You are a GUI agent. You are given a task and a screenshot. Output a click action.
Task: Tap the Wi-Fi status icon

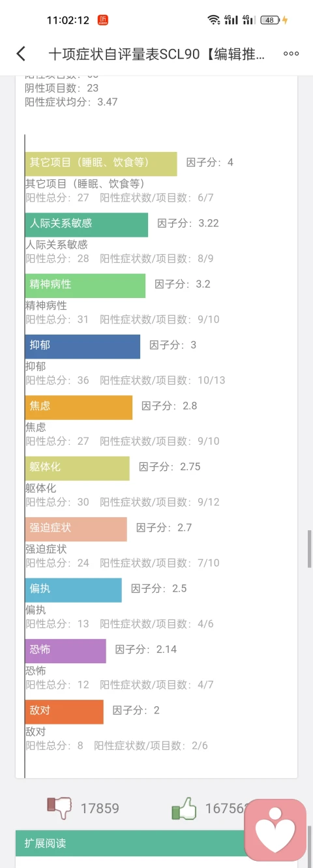[214, 20]
